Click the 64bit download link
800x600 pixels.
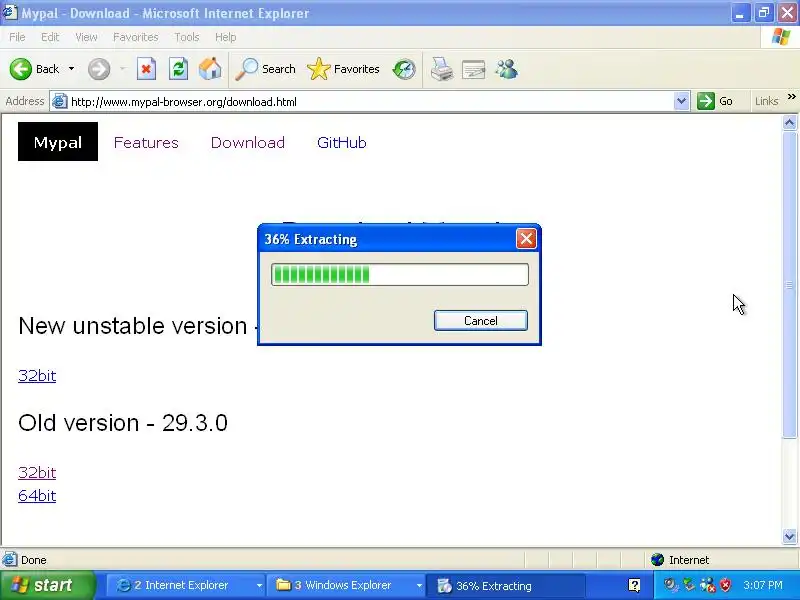[x=37, y=495]
